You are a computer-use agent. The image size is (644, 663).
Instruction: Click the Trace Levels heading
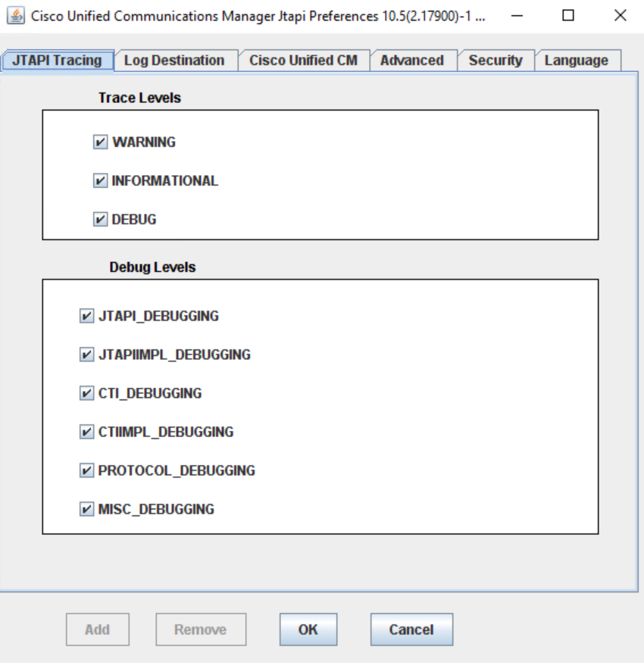(139, 98)
